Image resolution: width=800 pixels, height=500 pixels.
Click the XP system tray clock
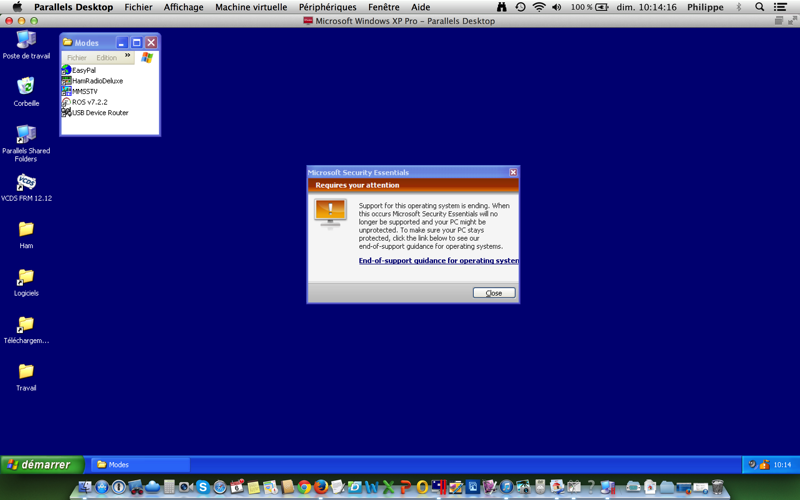(x=782, y=465)
